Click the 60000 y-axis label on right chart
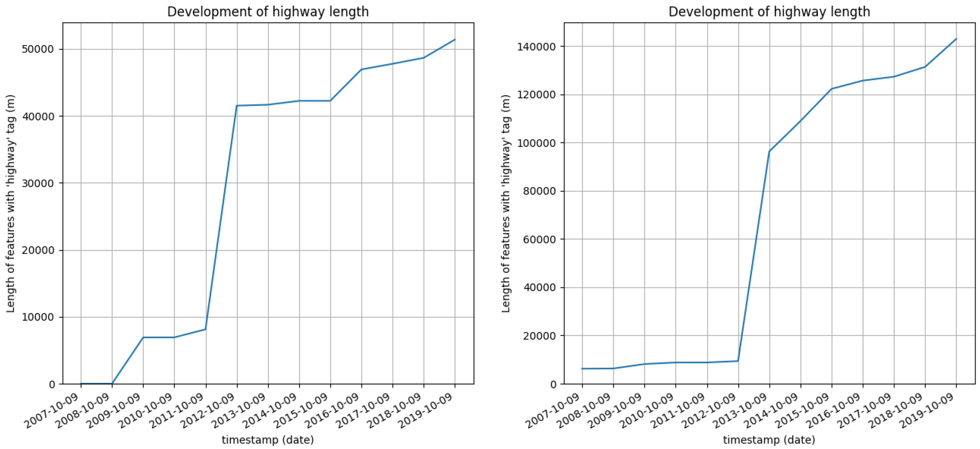 (540, 239)
